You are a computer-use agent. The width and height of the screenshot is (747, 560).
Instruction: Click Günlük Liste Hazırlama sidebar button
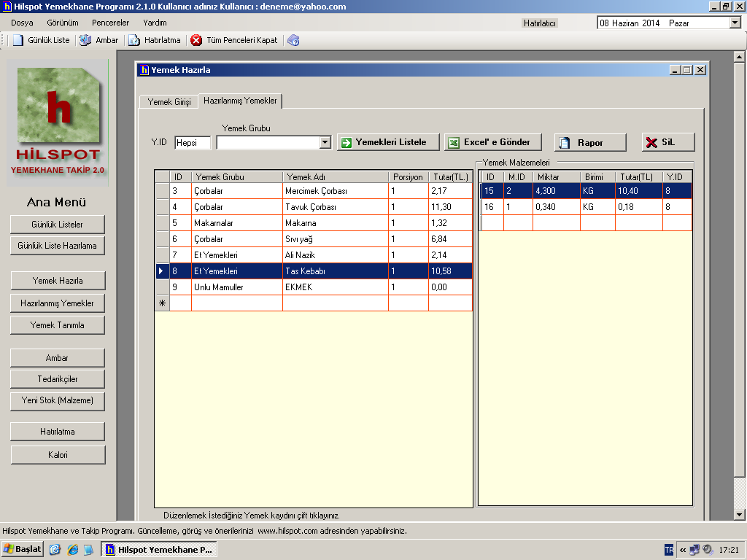pos(57,246)
